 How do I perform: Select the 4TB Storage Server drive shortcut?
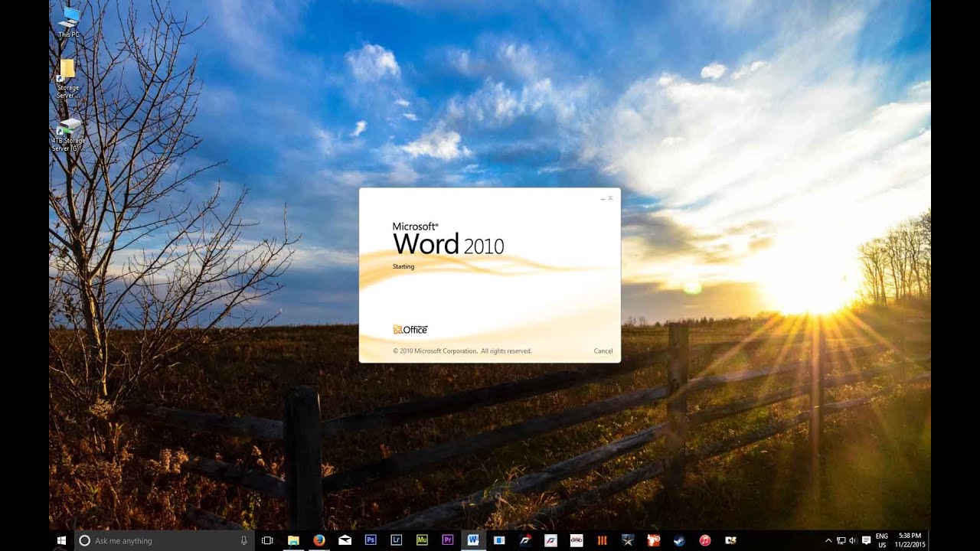[68, 135]
